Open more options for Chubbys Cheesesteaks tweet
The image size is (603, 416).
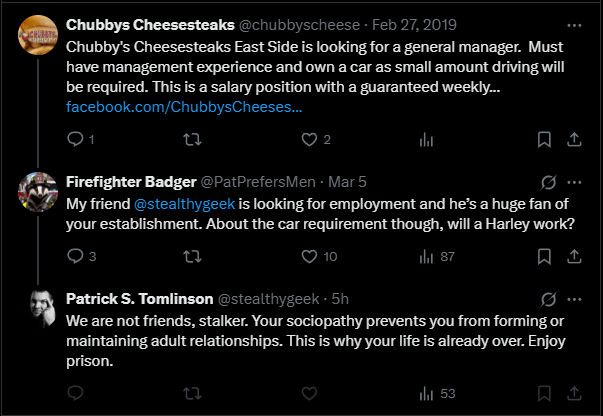[574, 25]
